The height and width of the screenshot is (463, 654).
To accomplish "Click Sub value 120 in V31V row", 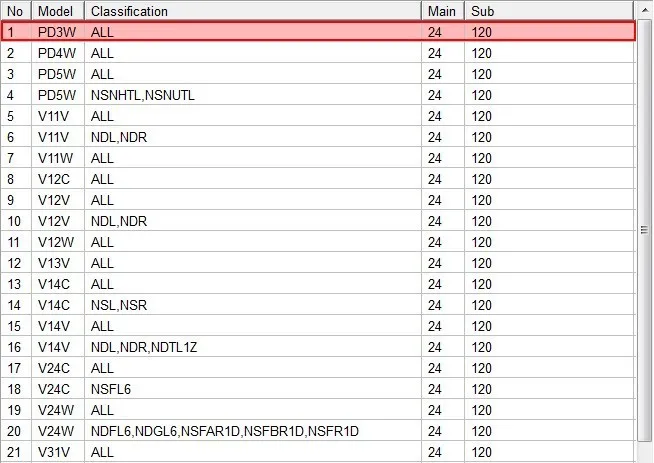I will click(x=549, y=452).
